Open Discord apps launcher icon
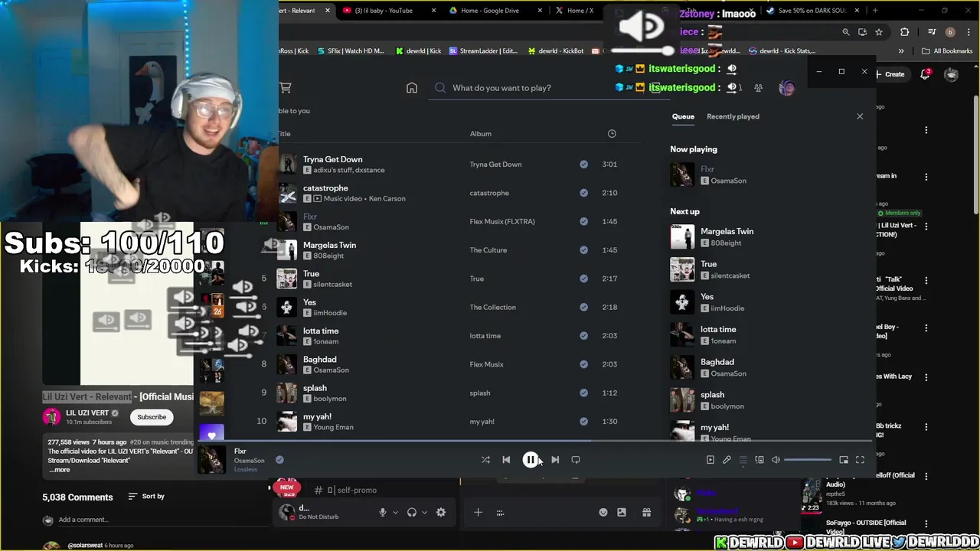The height and width of the screenshot is (551, 980). [500, 513]
